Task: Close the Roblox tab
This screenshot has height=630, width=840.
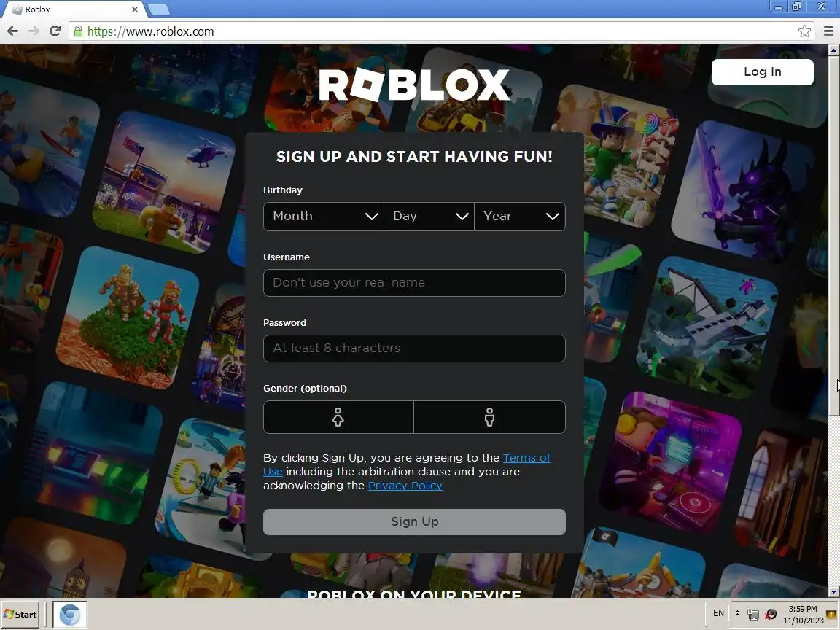Action: [134, 9]
